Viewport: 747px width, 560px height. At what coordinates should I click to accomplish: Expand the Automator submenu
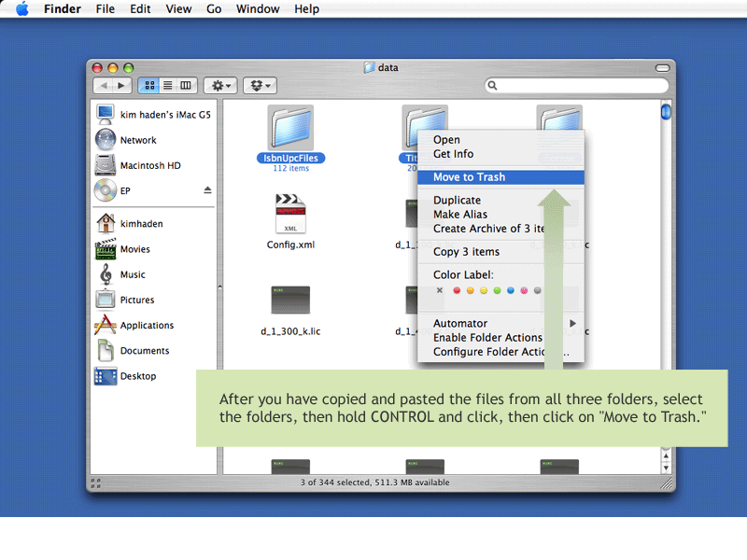(x=500, y=323)
